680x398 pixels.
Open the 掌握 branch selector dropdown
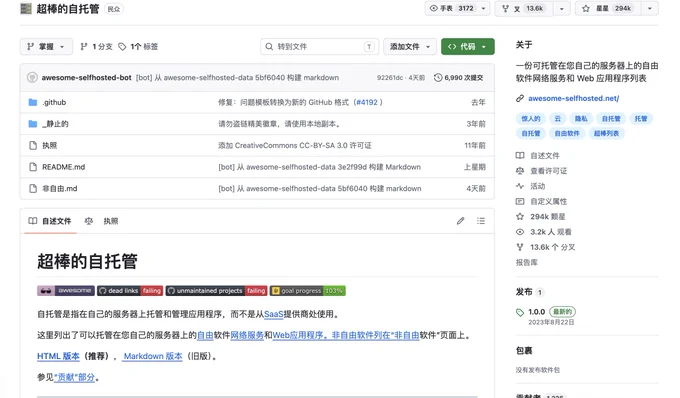46,46
